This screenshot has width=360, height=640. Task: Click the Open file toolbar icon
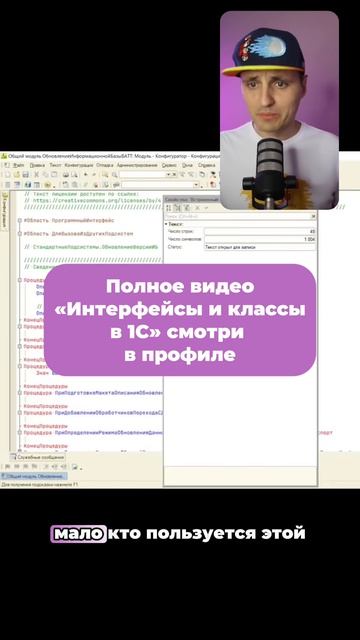coord(17,175)
